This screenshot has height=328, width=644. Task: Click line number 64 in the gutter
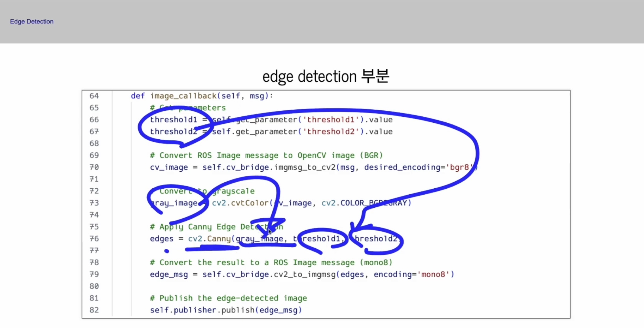94,96
